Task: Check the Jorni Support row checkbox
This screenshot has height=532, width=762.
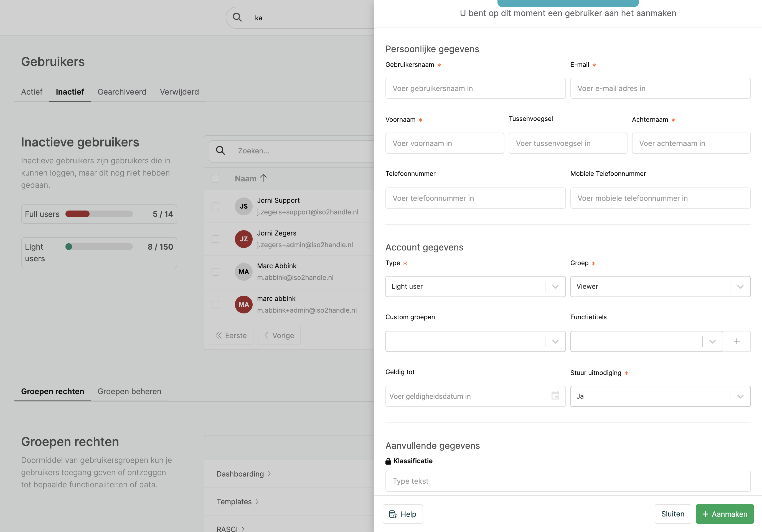Action: pos(215,206)
